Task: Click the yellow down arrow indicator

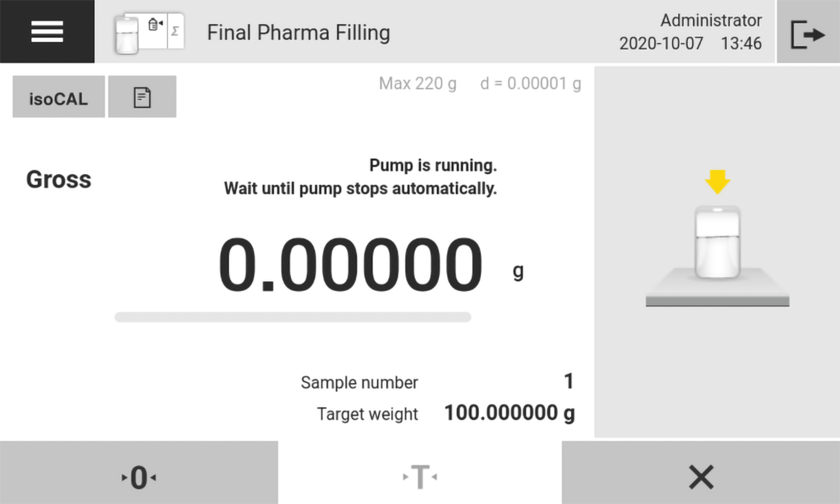Action: point(717,182)
